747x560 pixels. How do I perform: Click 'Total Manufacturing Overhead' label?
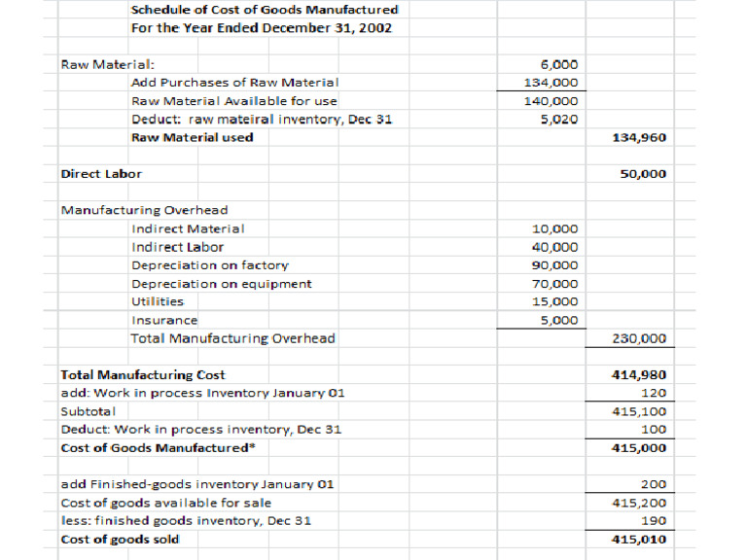(x=233, y=338)
